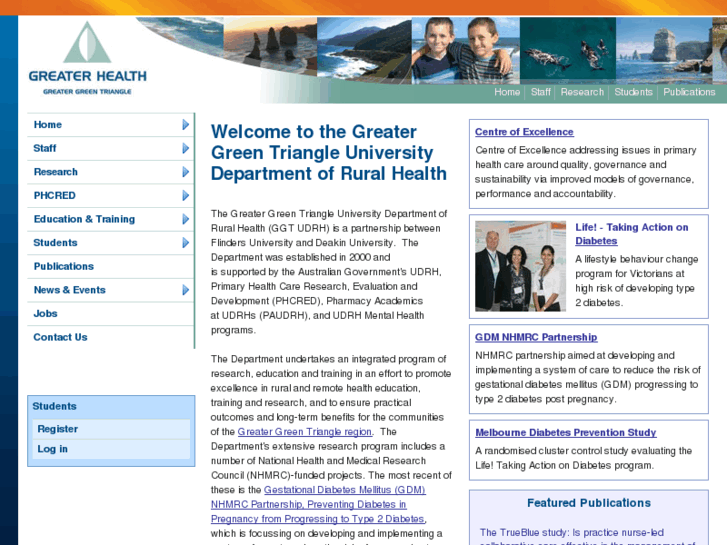Go to Research in top navigation bar
Viewport: 727px width, 545px height.
pyautogui.click(x=582, y=92)
